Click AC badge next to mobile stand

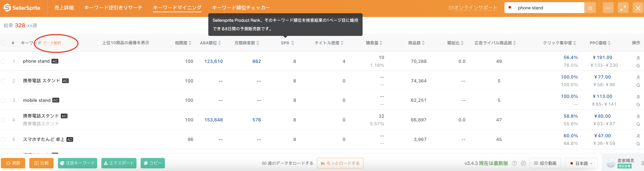(x=56, y=100)
